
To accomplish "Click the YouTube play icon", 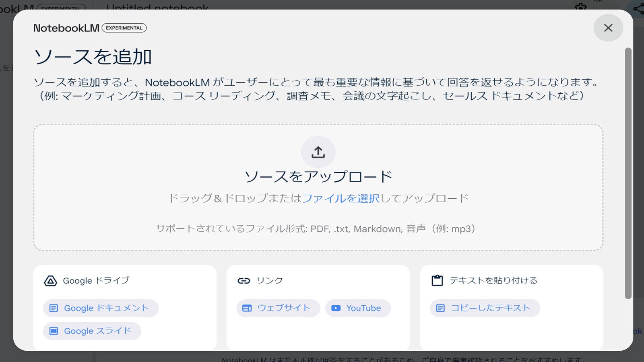I will click(x=336, y=308).
